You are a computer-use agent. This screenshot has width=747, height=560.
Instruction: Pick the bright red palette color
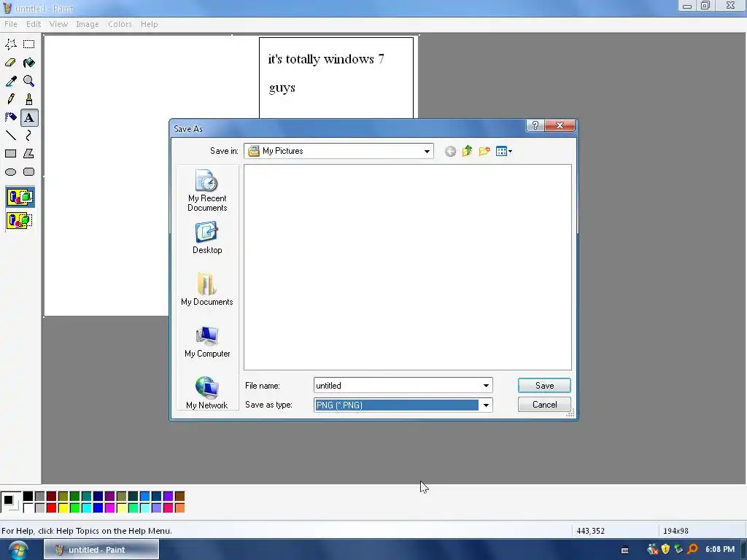52,507
